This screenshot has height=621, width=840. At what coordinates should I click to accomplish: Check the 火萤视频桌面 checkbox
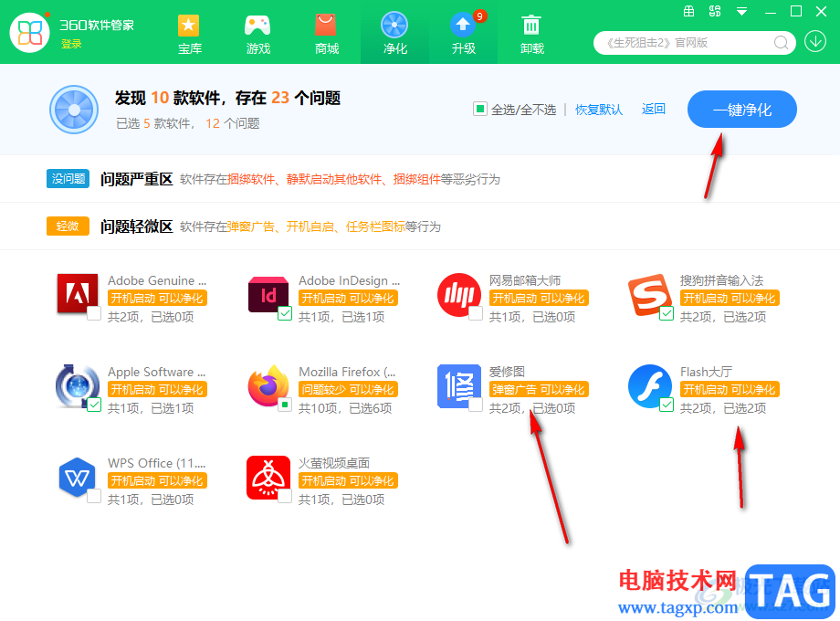click(285, 496)
